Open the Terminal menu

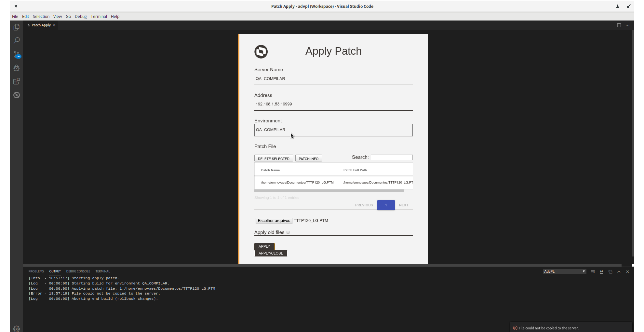[x=99, y=16]
